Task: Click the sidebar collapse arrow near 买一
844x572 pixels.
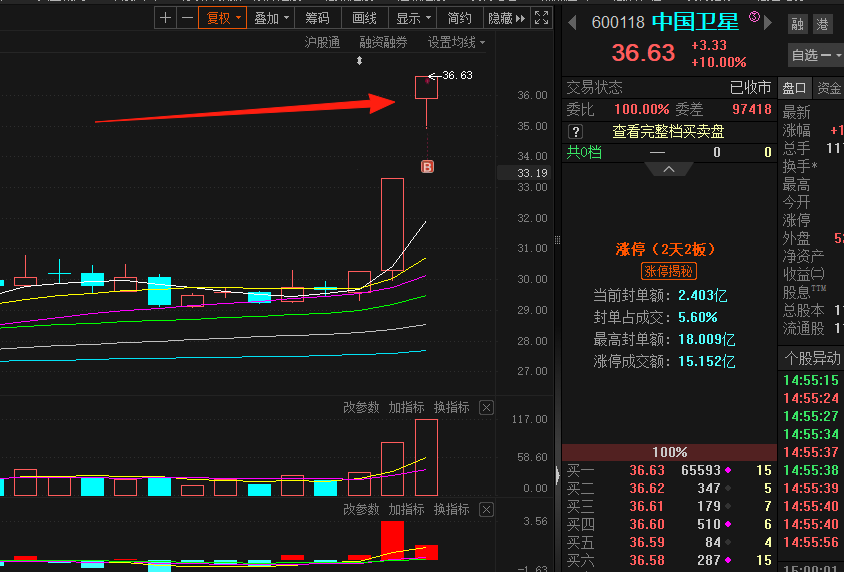Action: [x=558, y=474]
